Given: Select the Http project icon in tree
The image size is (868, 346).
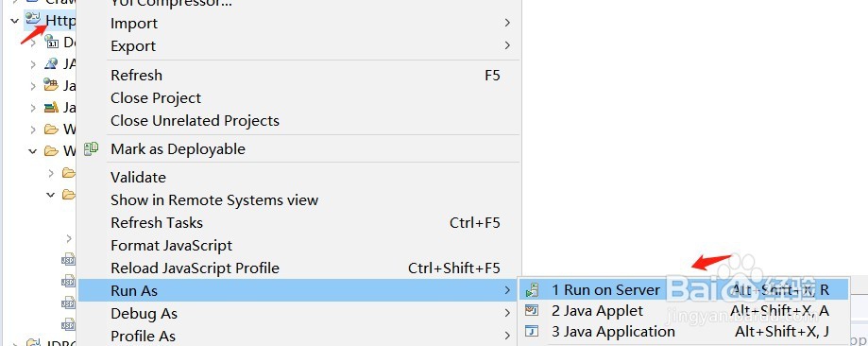Looking at the screenshot, I should (x=34, y=19).
